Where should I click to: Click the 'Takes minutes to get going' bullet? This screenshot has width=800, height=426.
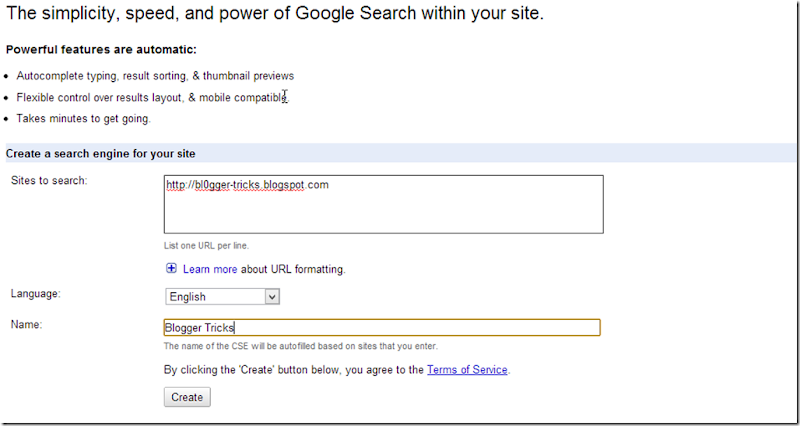[83, 119]
